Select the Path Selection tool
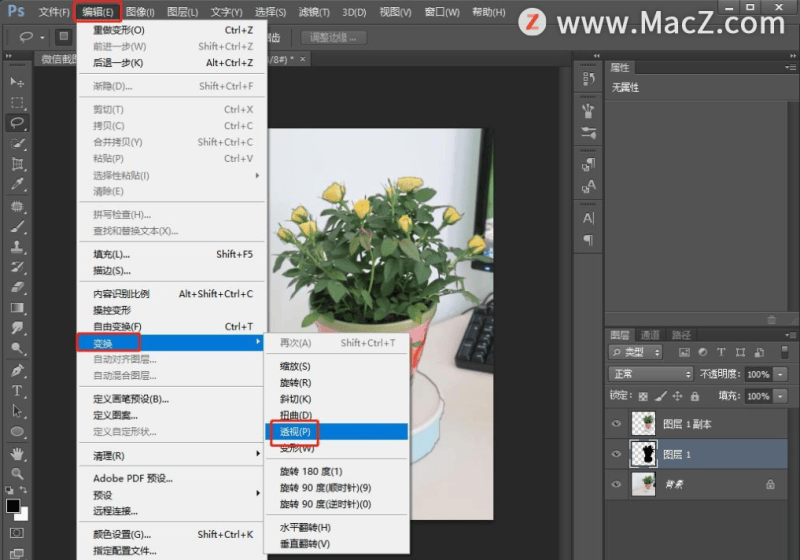The width and height of the screenshot is (800, 560). pos(17,411)
